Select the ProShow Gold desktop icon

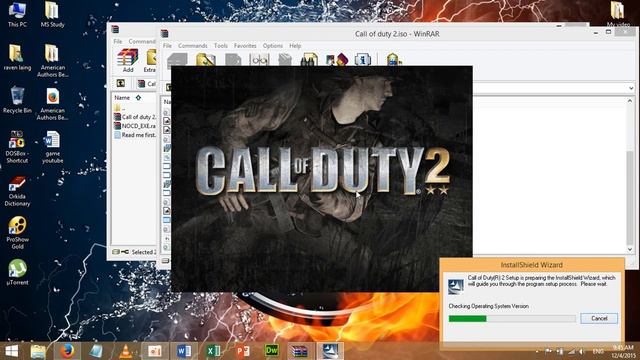(x=17, y=233)
